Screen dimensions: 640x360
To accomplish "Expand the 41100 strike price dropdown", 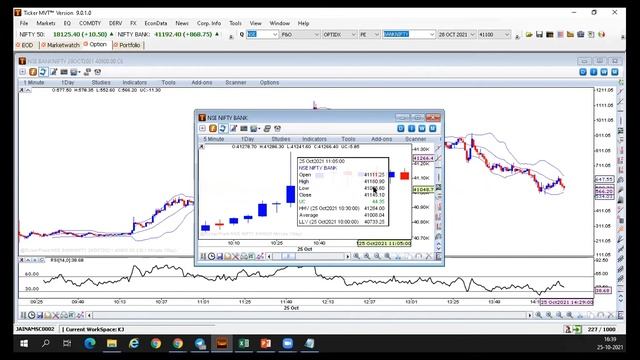I will [x=507, y=35].
